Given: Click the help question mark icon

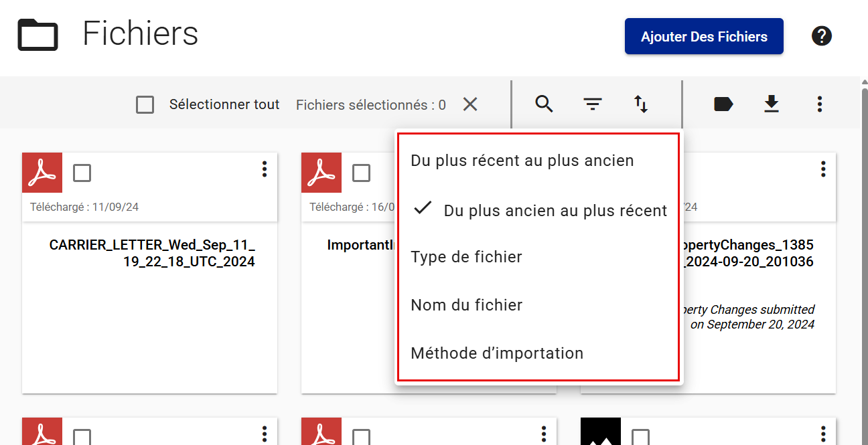Looking at the screenshot, I should [x=821, y=36].
